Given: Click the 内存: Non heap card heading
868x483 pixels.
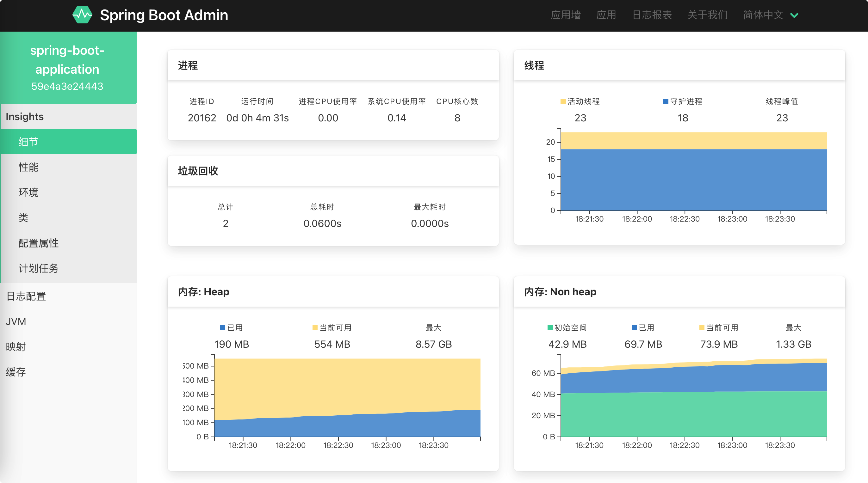Looking at the screenshot, I should [560, 292].
